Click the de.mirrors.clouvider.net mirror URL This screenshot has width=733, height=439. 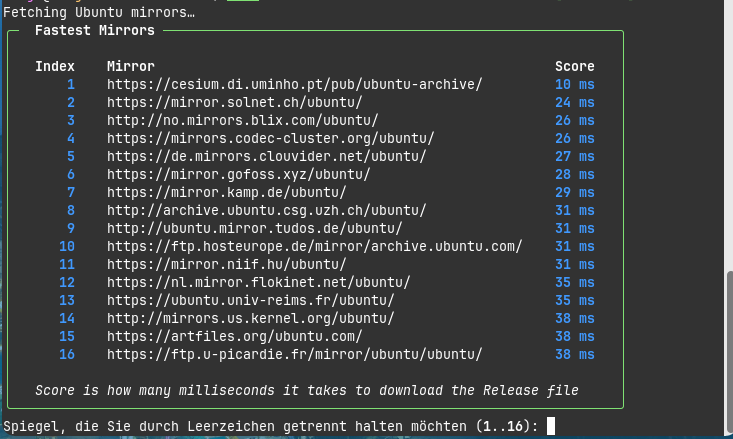(267, 156)
